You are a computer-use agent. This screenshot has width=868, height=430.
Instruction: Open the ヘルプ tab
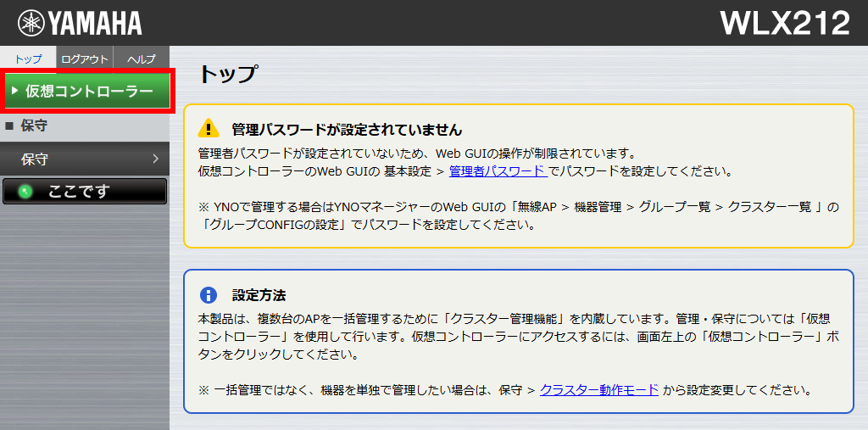pyautogui.click(x=141, y=59)
